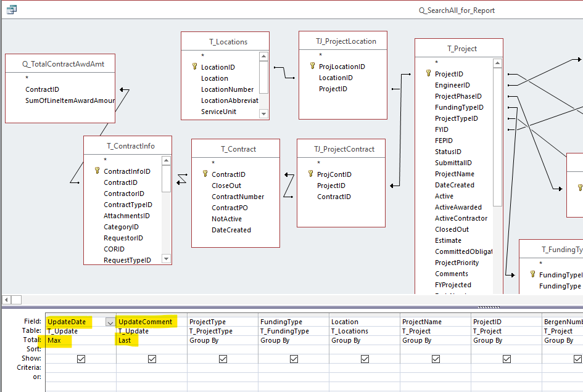Select ServiceUnit field in T_Locations
Image resolution: width=583 pixels, height=392 pixels.
(x=218, y=112)
